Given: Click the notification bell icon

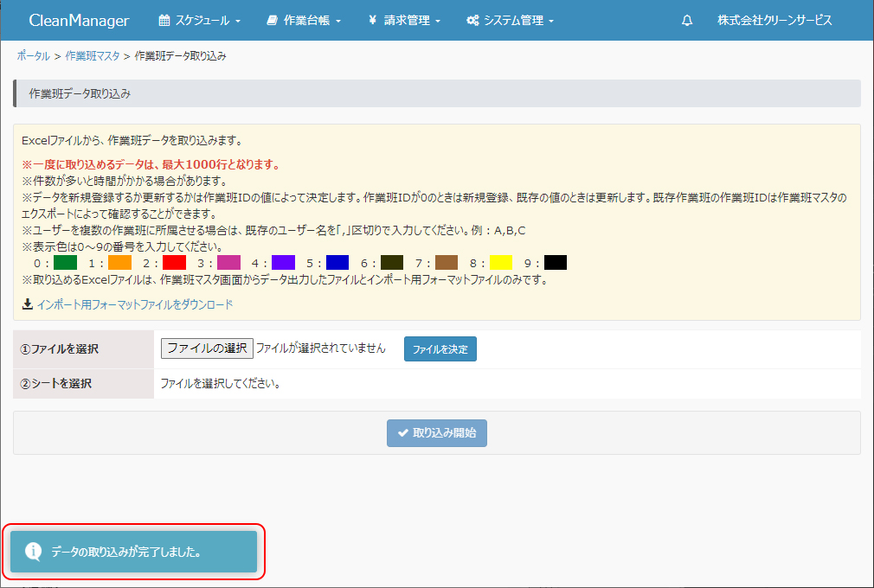Looking at the screenshot, I should coord(687,21).
